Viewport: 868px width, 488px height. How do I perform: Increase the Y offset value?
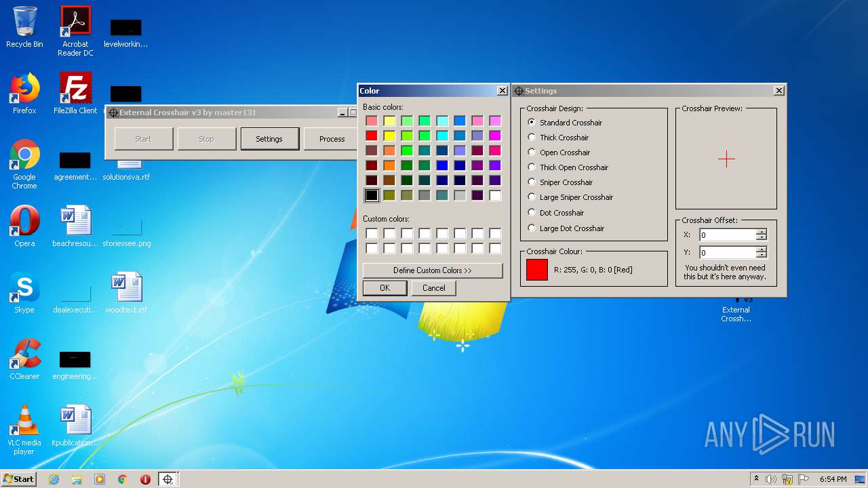click(762, 249)
